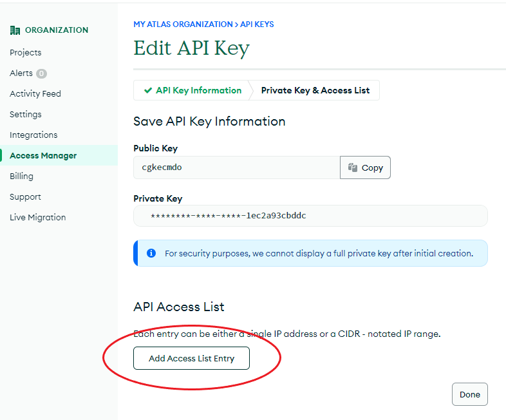The image size is (506, 420).
Task: Open Billing page
Action: tap(21, 177)
